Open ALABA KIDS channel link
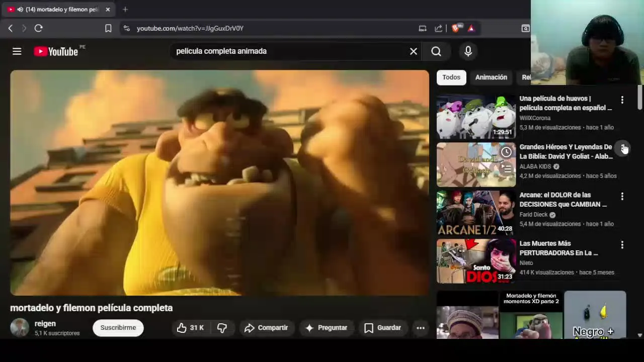The image size is (644, 362). (535, 166)
